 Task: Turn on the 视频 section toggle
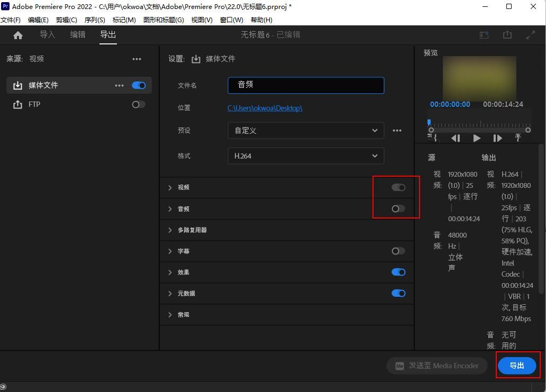coord(397,187)
